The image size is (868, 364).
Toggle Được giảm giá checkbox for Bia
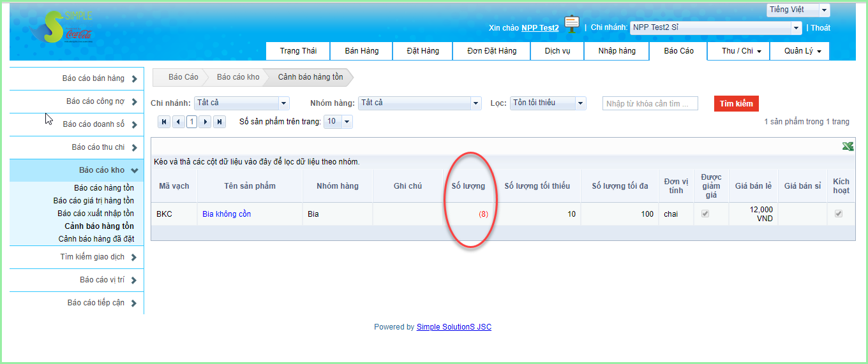(705, 214)
